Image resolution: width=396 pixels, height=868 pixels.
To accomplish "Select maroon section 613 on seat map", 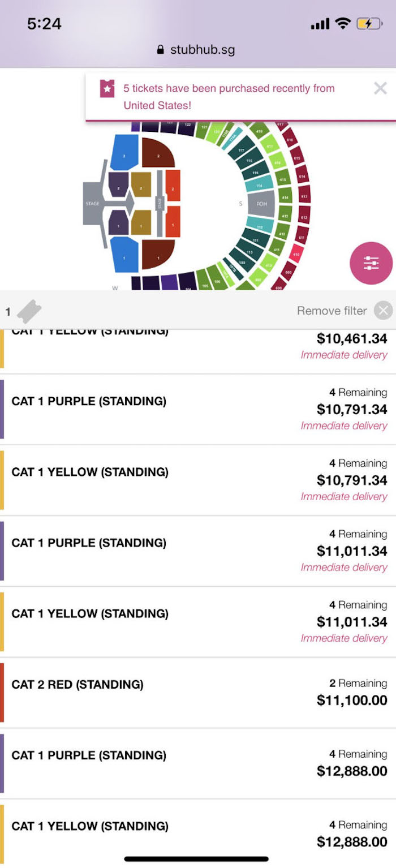I will coord(304,197).
